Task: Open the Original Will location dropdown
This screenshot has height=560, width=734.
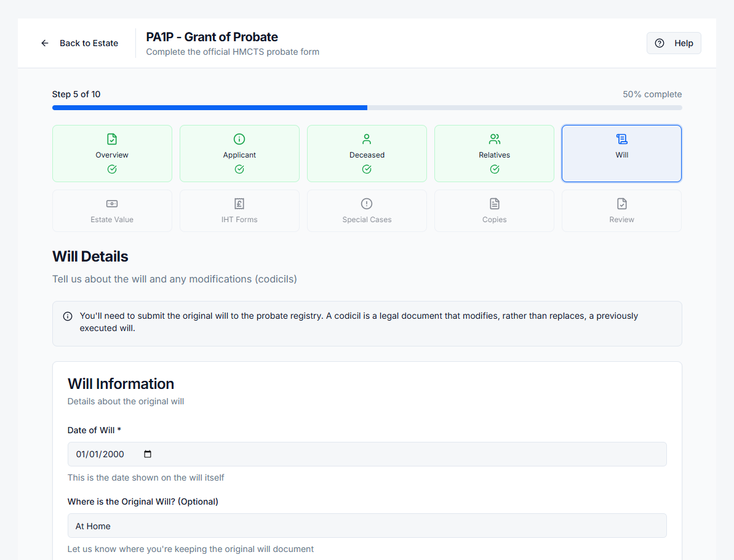Action: pos(367,526)
